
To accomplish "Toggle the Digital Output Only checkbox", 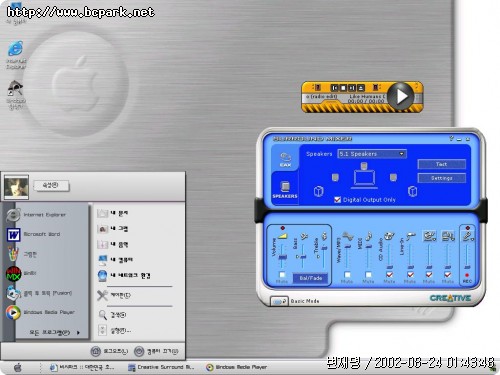I will (x=337, y=199).
